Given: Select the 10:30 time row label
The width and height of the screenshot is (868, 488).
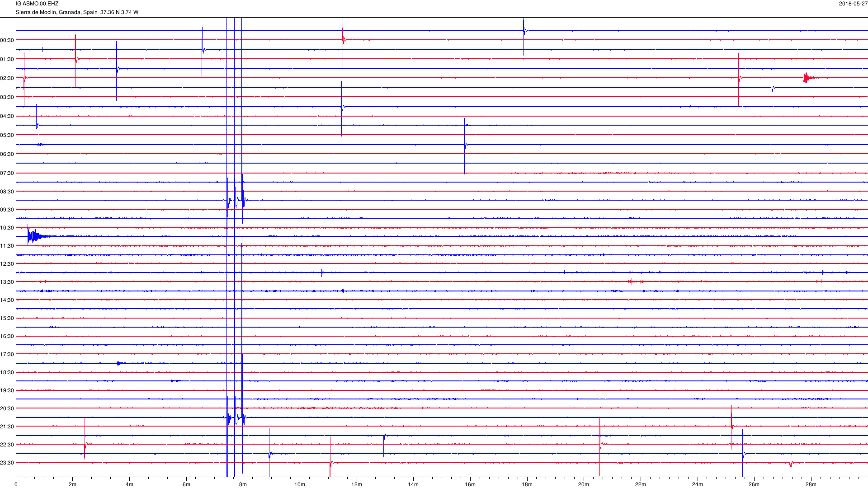Looking at the screenshot, I should tap(7, 228).
